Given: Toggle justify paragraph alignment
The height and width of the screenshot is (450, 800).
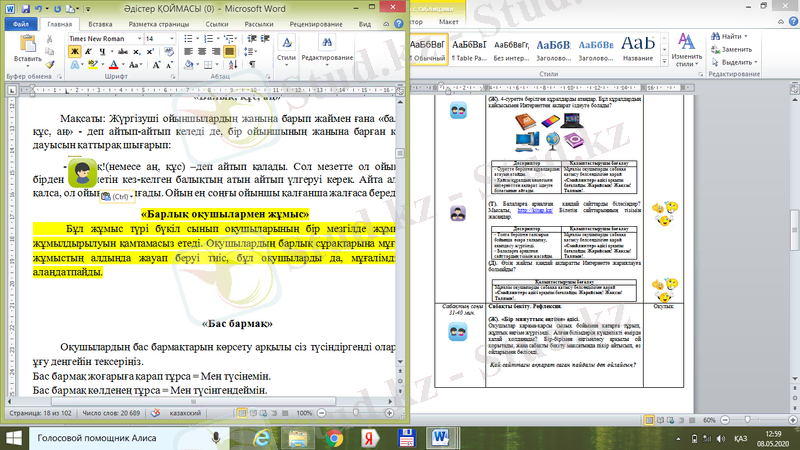Looking at the screenshot, I should (231, 51).
